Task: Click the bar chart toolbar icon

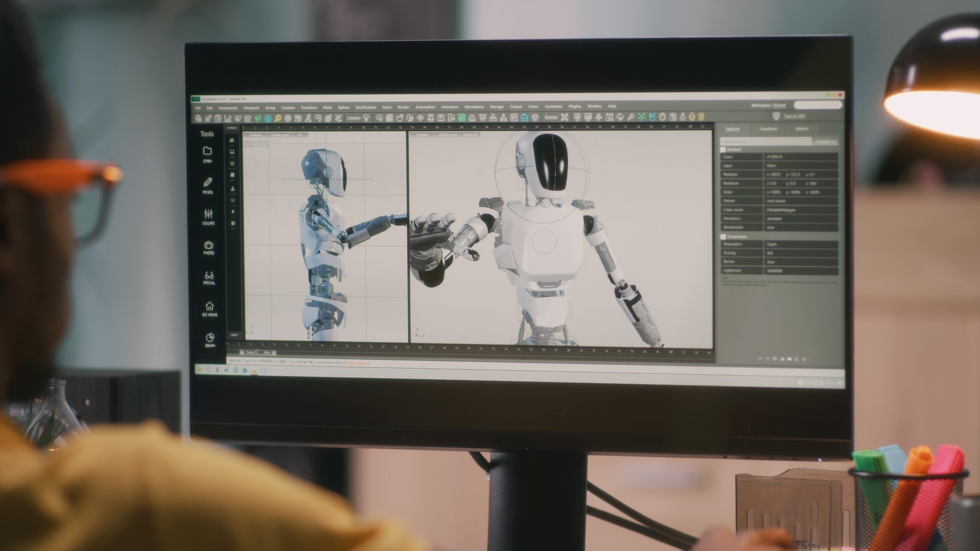Action: pos(228,118)
